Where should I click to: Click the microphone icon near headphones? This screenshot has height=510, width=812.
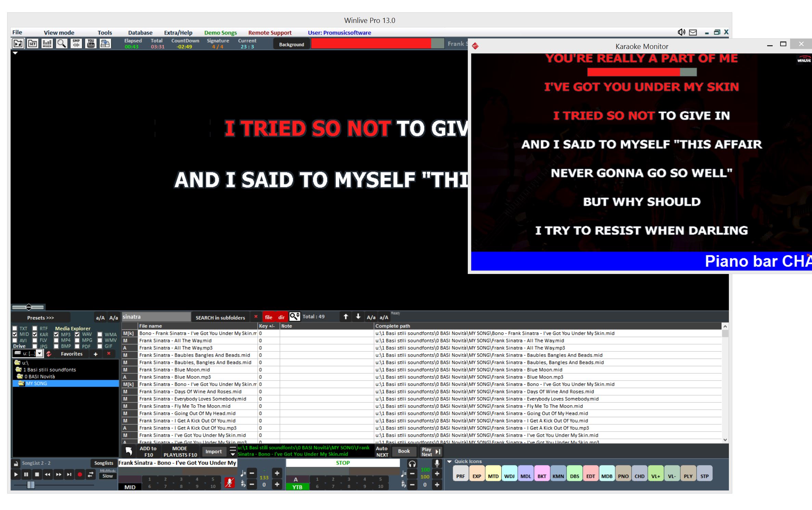pos(437,464)
